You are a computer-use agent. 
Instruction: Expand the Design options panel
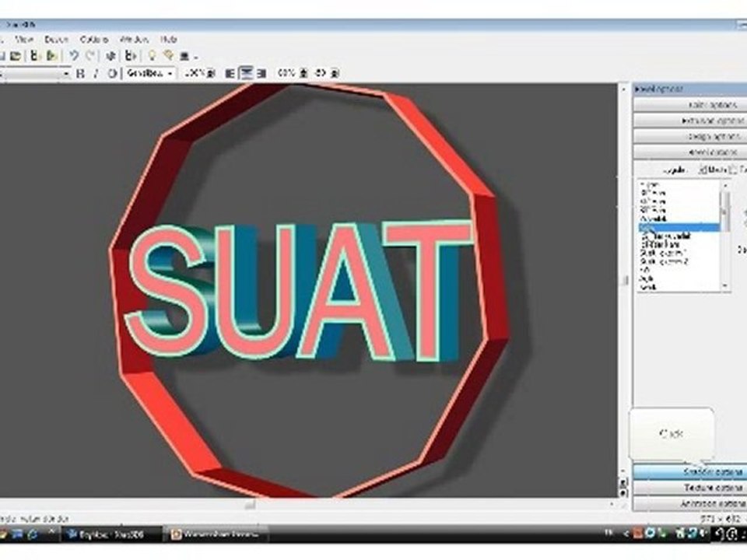pyautogui.click(x=690, y=137)
